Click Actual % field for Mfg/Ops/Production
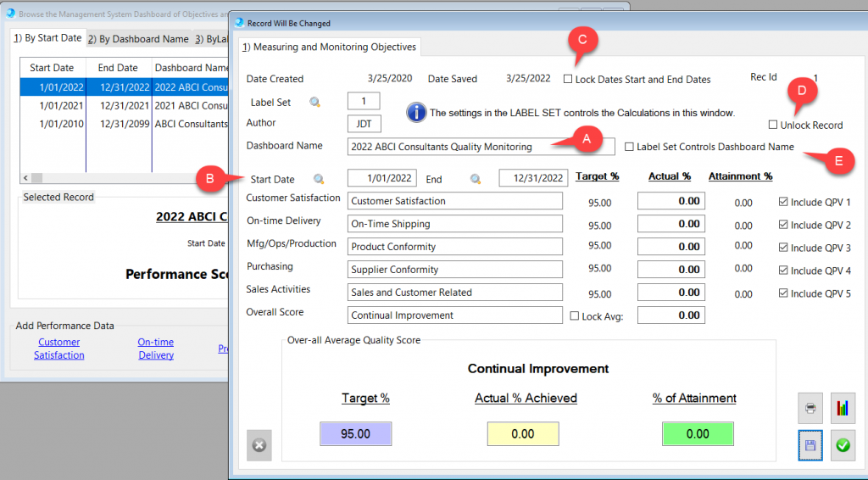The width and height of the screenshot is (868, 480). point(671,247)
